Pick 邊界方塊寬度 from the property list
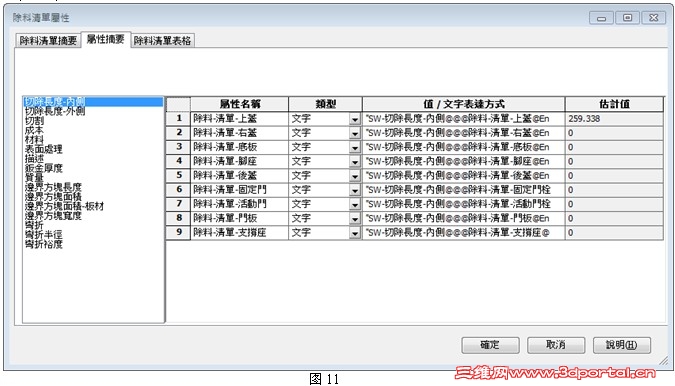Screen dimensions: 675x386 (53, 215)
